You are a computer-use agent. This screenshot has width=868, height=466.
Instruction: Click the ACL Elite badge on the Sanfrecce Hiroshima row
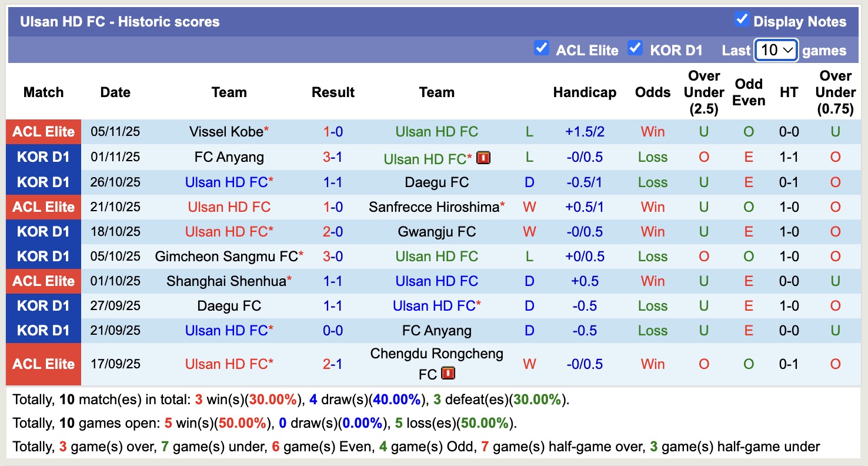(43, 207)
